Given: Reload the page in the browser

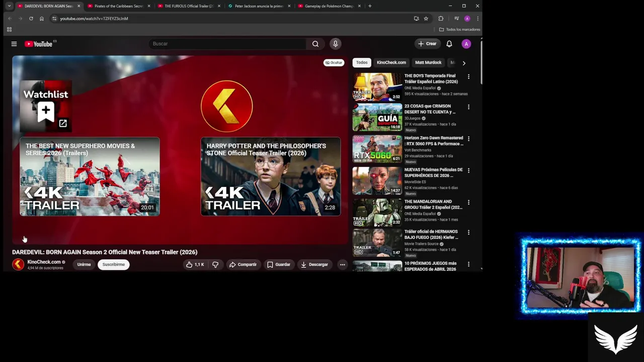Looking at the screenshot, I should pos(31,19).
